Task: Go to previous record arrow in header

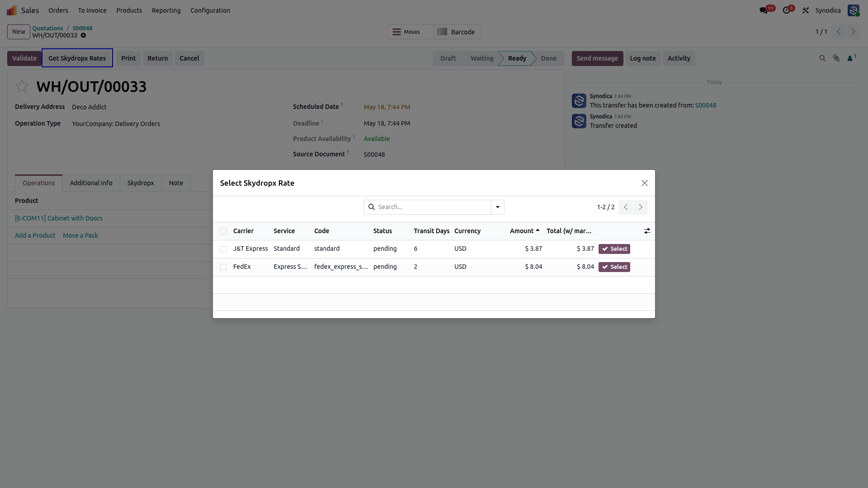Action: (839, 32)
